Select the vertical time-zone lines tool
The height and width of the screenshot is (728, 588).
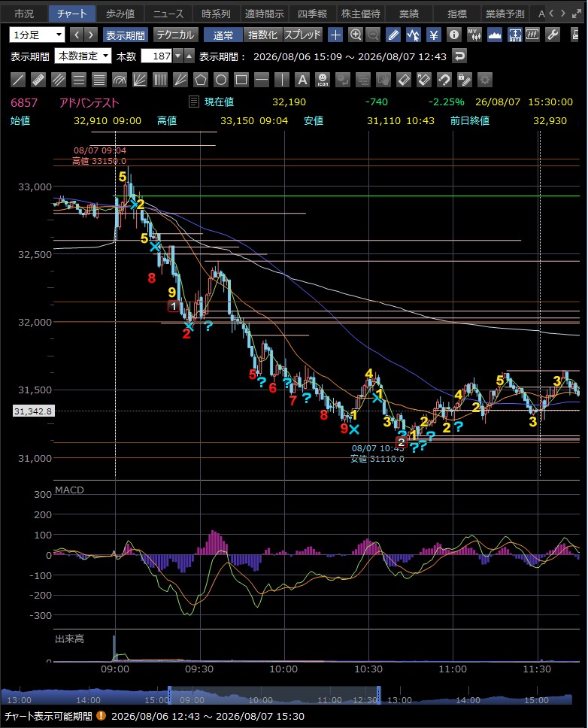pos(160,80)
